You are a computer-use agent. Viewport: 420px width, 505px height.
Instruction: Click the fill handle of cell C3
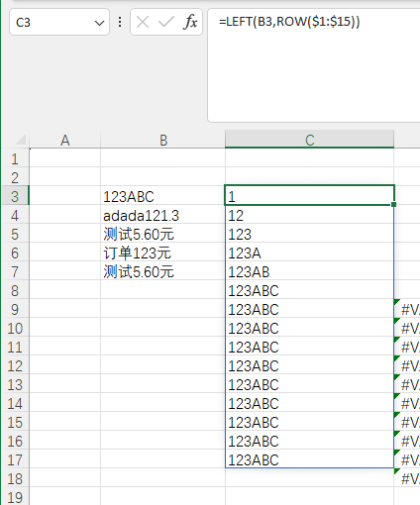coord(393,205)
